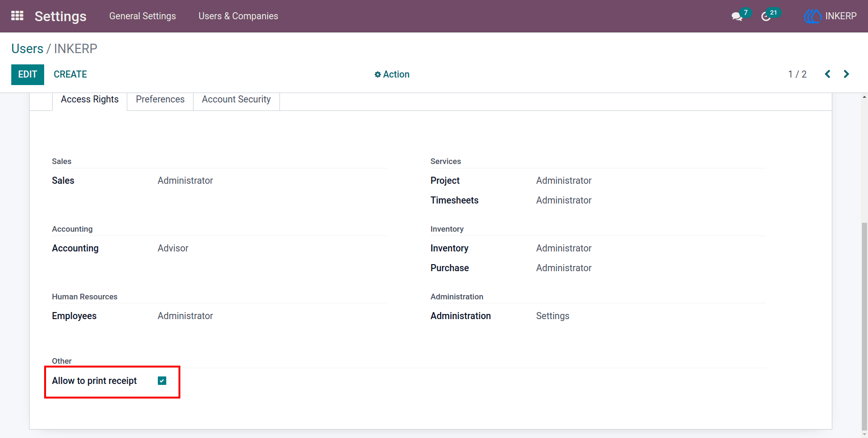Switch to the Account Security tab

236,100
